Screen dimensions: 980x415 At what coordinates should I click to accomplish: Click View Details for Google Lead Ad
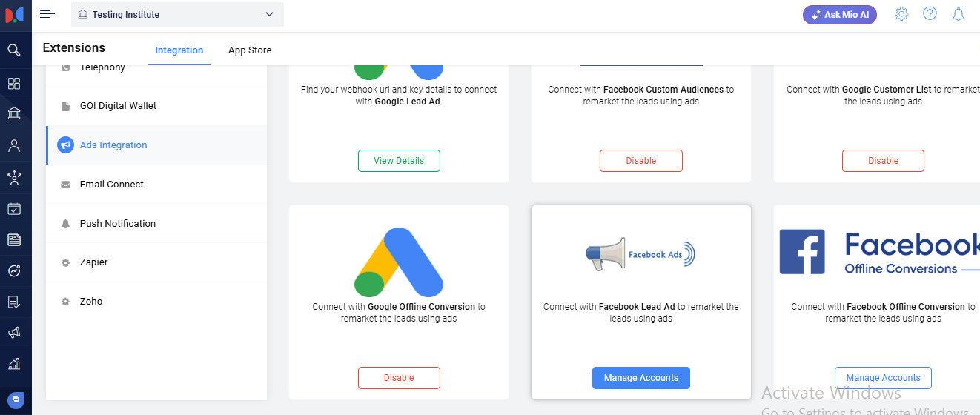point(399,161)
